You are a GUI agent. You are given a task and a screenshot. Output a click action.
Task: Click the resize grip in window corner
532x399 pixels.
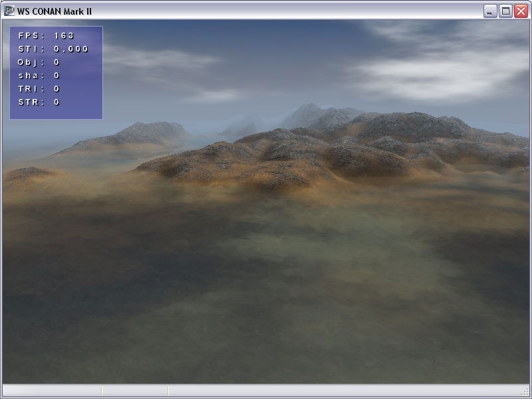[525, 392]
